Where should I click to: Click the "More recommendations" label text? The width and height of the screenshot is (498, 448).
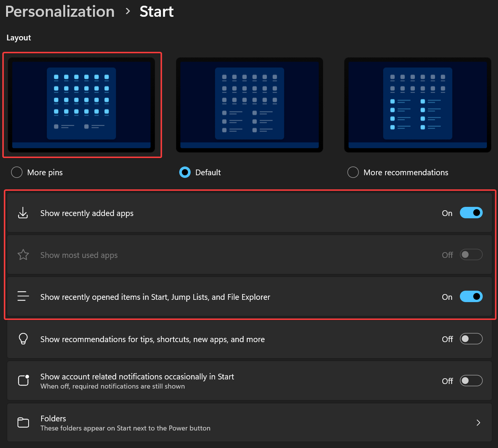click(x=406, y=173)
